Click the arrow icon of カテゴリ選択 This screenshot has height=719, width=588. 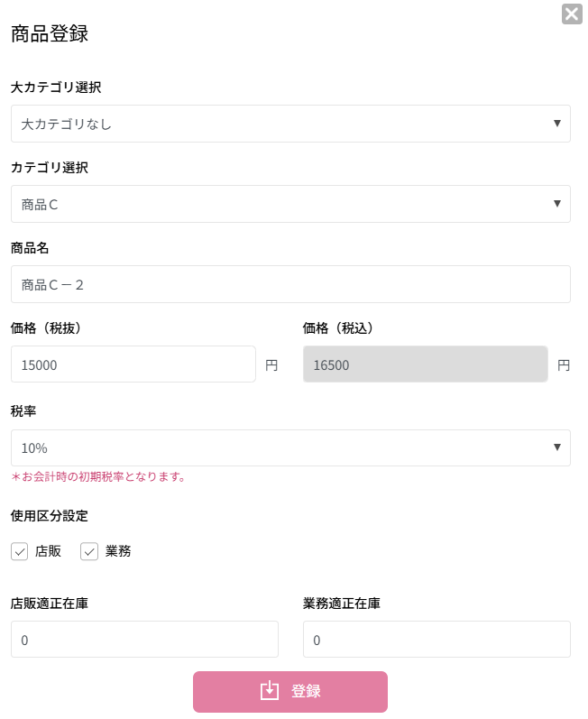(557, 203)
